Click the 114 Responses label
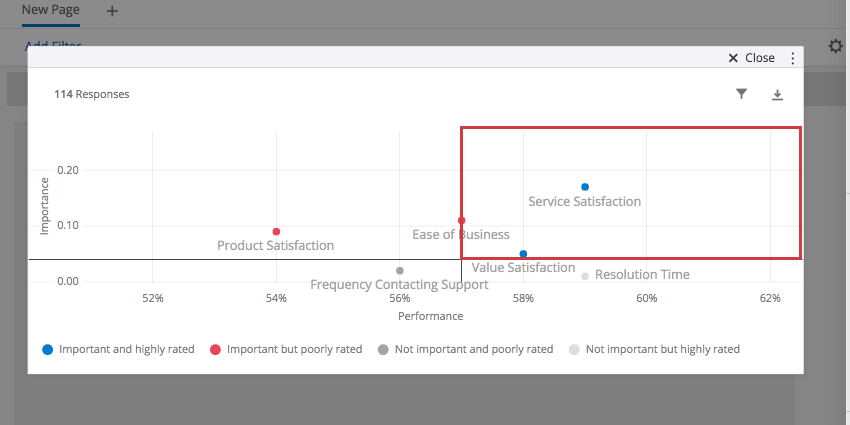850x425 pixels. [x=92, y=94]
